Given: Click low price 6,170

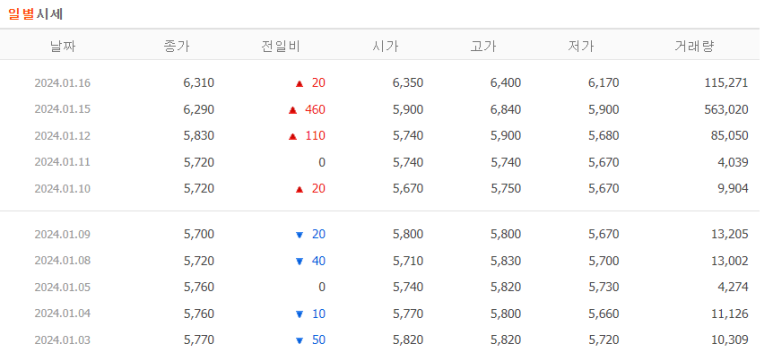Looking at the screenshot, I should click(604, 83).
